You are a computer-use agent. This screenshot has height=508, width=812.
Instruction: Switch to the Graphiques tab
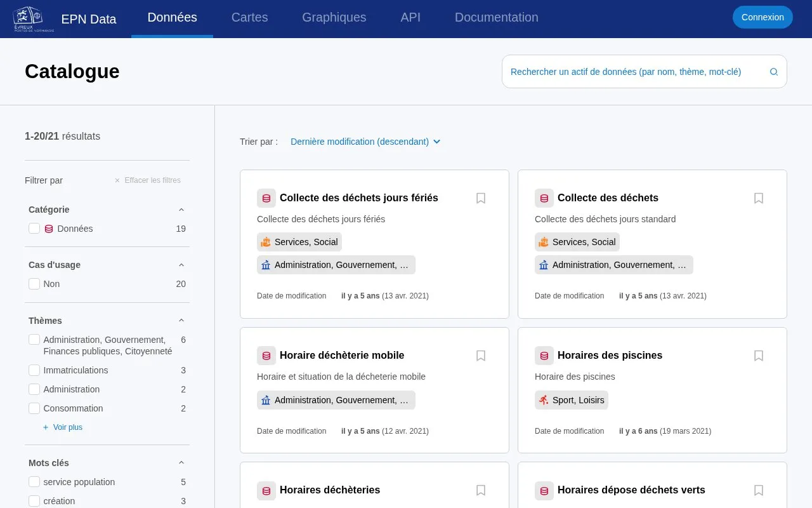(x=334, y=18)
